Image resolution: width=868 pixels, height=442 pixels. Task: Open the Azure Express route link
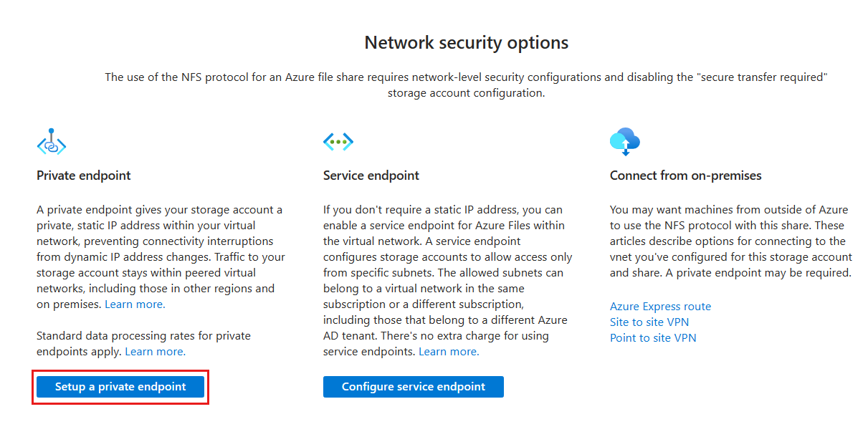(660, 306)
